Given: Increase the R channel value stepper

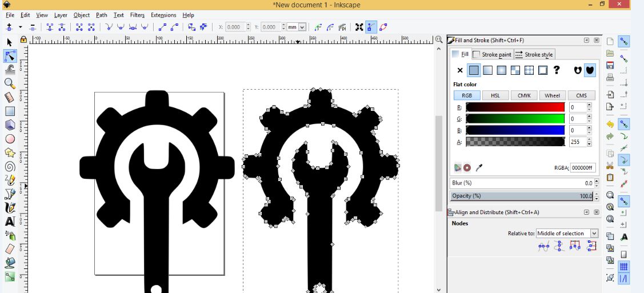Looking at the screenshot, I should (589, 105).
